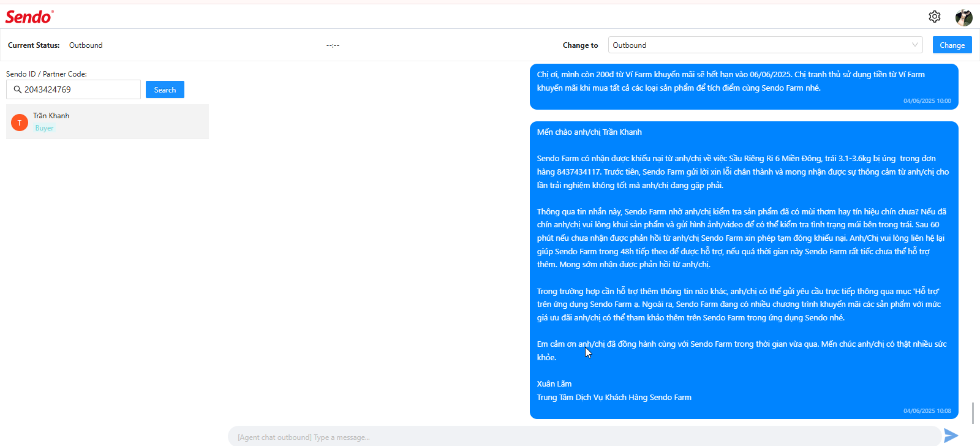Screen dimensions: 980x446
Task: Click the 'Current Status:' label
Action: pos(34,45)
